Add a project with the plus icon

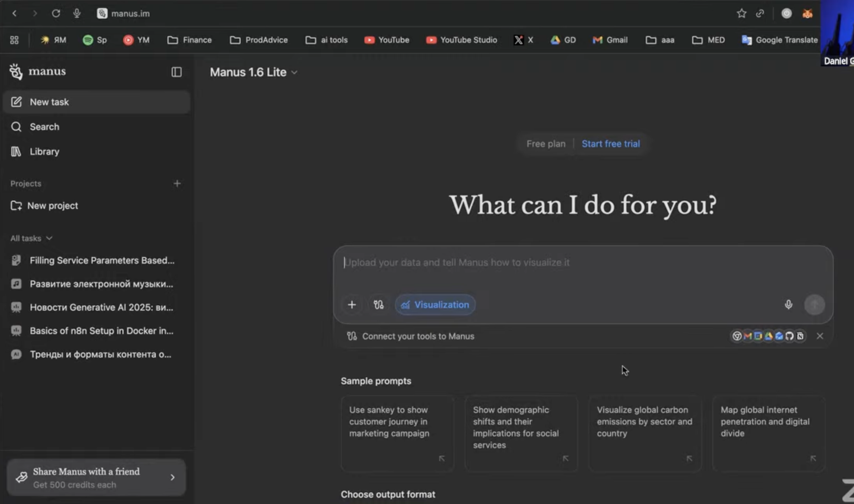tap(177, 183)
